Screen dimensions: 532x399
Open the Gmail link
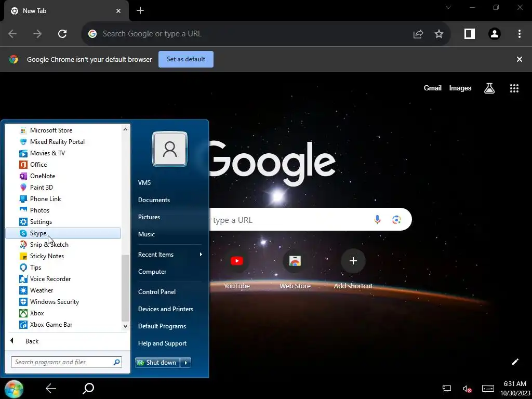[x=433, y=88]
